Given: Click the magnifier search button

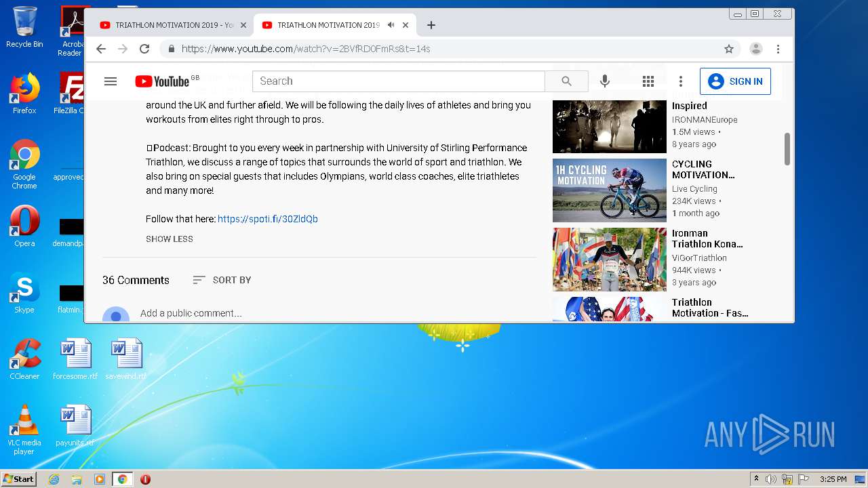Looking at the screenshot, I should pos(566,81).
